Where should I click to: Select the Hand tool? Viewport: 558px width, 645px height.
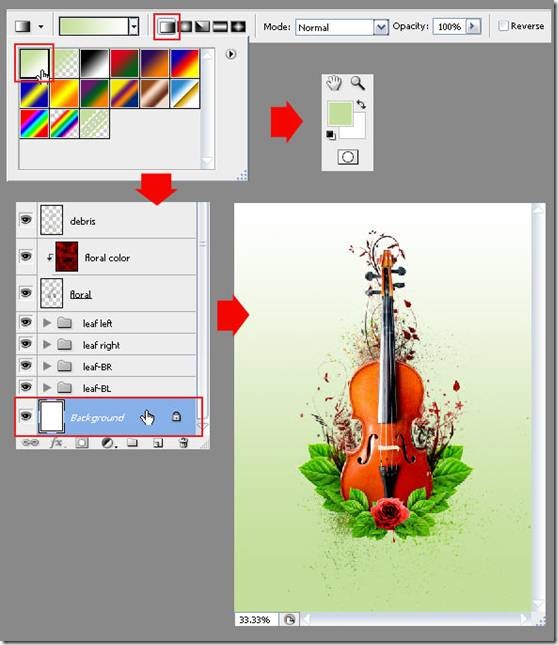(x=334, y=83)
